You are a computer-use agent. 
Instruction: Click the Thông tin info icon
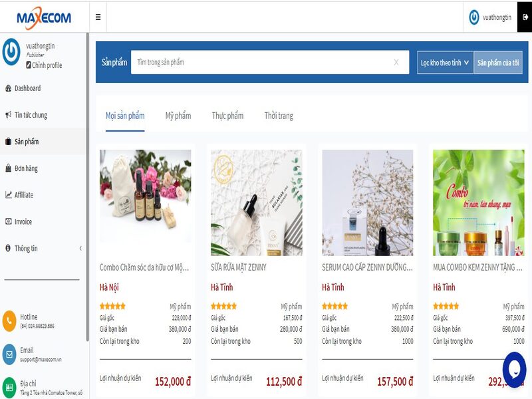(x=8, y=248)
